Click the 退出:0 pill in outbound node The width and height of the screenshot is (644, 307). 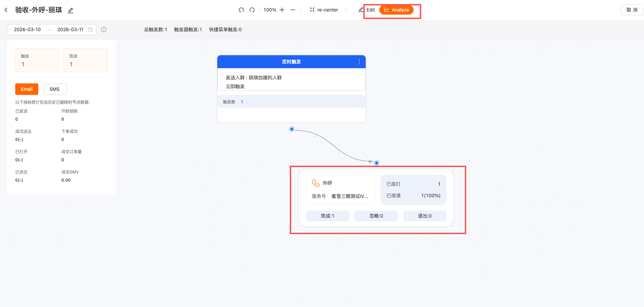(x=425, y=216)
